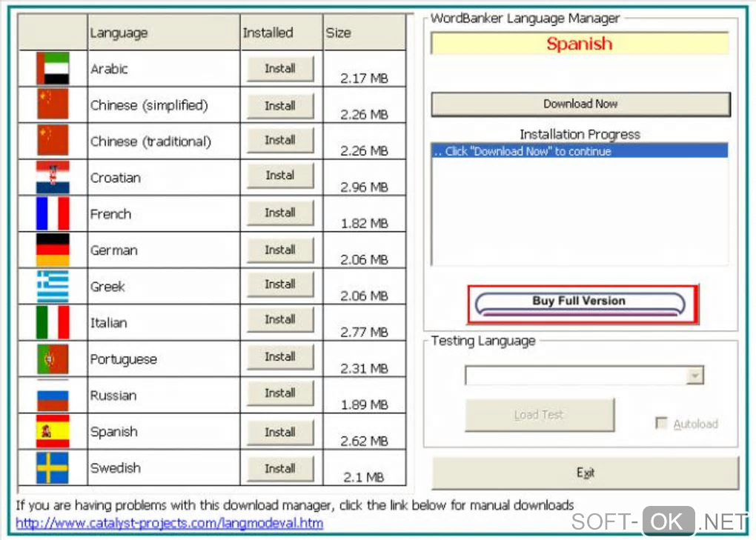
Task: Click the Italian flag icon
Action: [x=53, y=322]
